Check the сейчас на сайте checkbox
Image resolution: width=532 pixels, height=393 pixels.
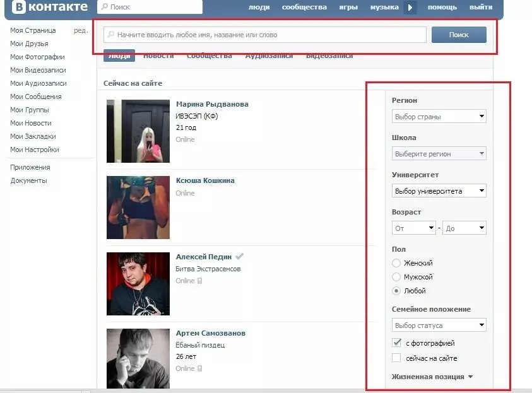tap(396, 358)
